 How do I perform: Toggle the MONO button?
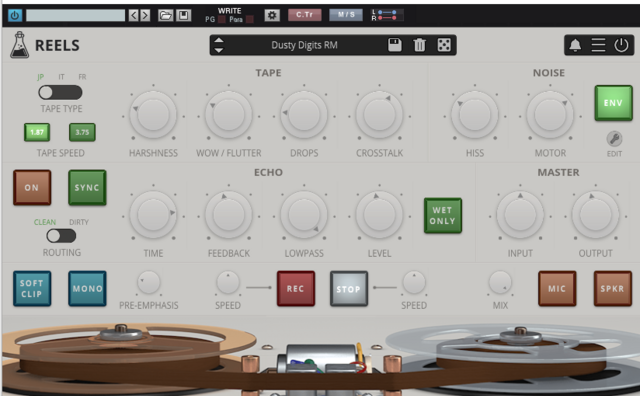tap(87, 288)
